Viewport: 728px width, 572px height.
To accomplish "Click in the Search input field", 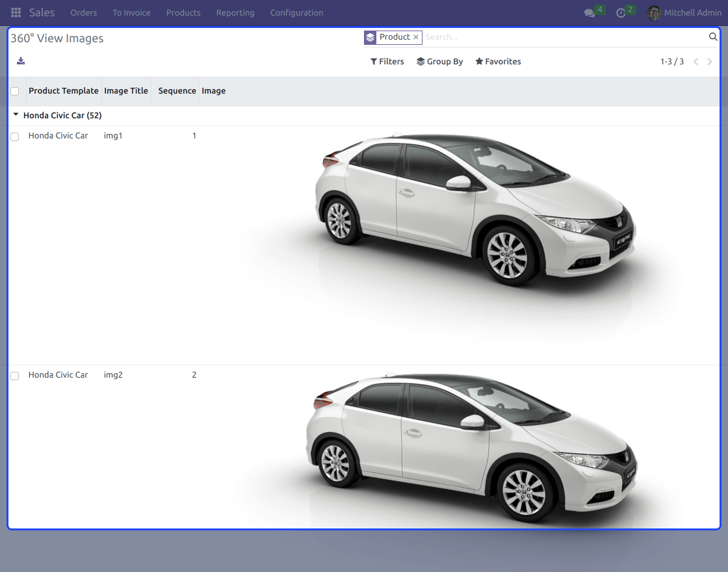I will [x=565, y=37].
